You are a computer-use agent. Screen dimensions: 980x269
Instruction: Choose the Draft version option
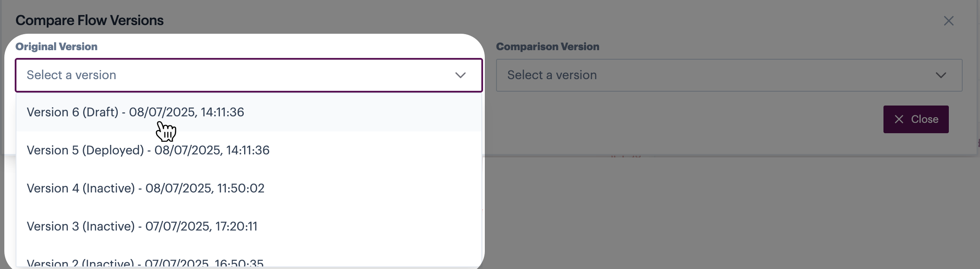tap(135, 112)
